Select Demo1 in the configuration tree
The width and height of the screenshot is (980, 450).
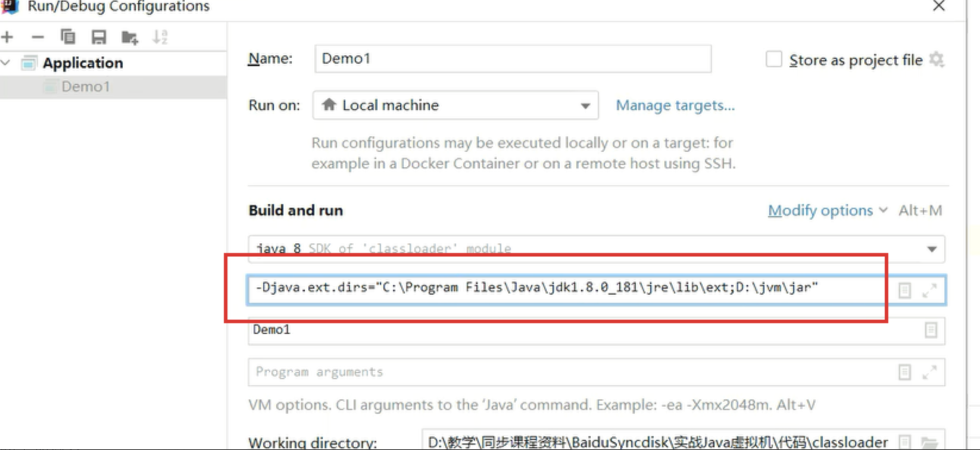click(x=86, y=87)
